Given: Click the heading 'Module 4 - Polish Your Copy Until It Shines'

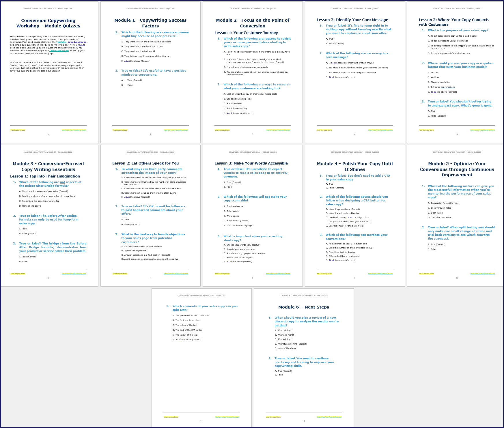Looking at the screenshot, I should pyautogui.click(x=355, y=167).
